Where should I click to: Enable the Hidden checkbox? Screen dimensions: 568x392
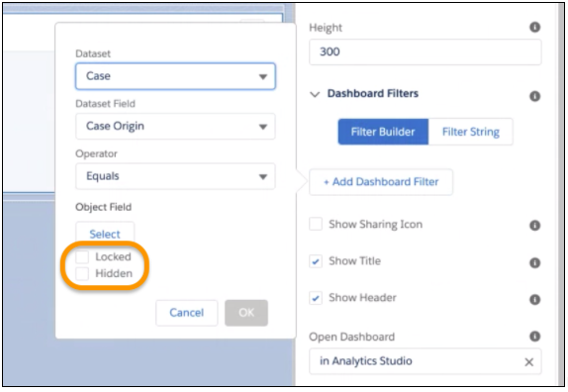pos(82,273)
